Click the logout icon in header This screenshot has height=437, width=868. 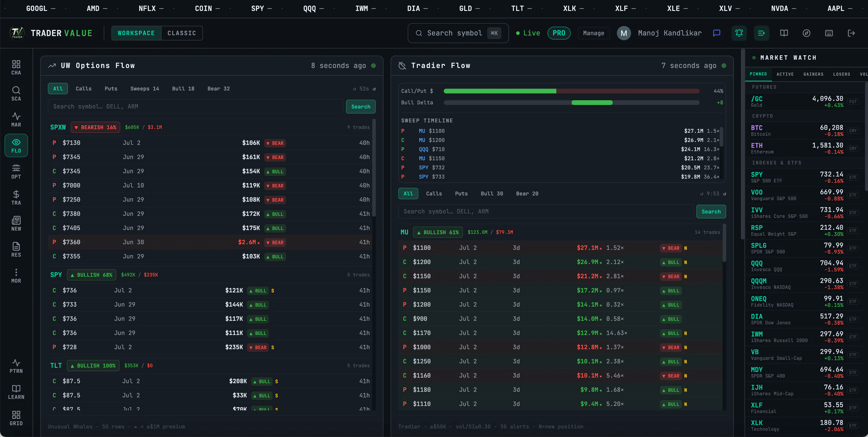(x=851, y=33)
